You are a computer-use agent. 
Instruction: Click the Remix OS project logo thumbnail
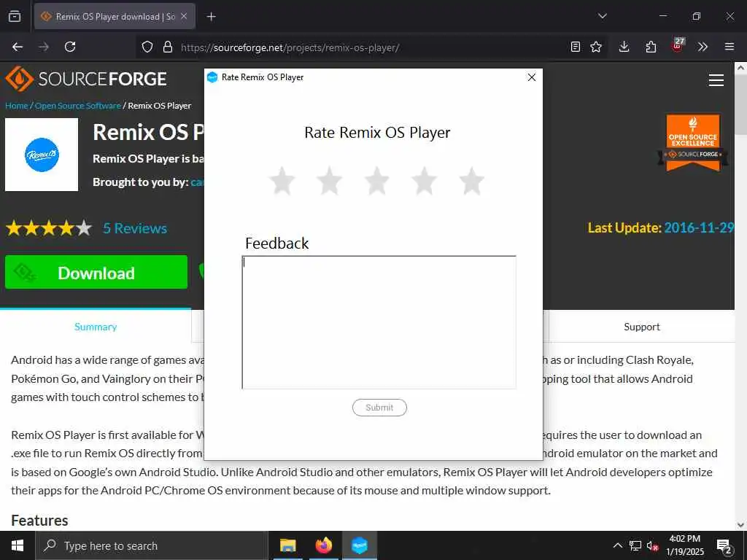point(42,155)
